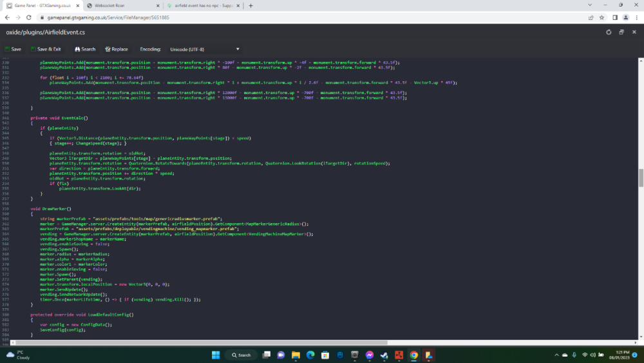Open the Replace tool
Screen dimensions: 644x363
point(116,49)
